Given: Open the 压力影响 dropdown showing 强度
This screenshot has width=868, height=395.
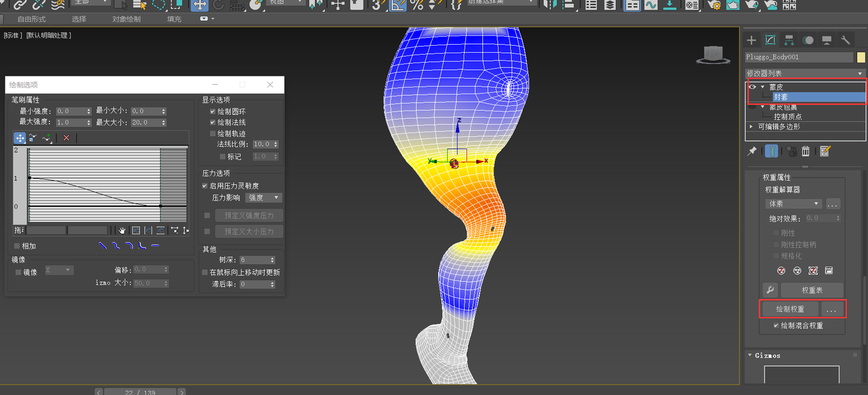Looking at the screenshot, I should coord(263,197).
